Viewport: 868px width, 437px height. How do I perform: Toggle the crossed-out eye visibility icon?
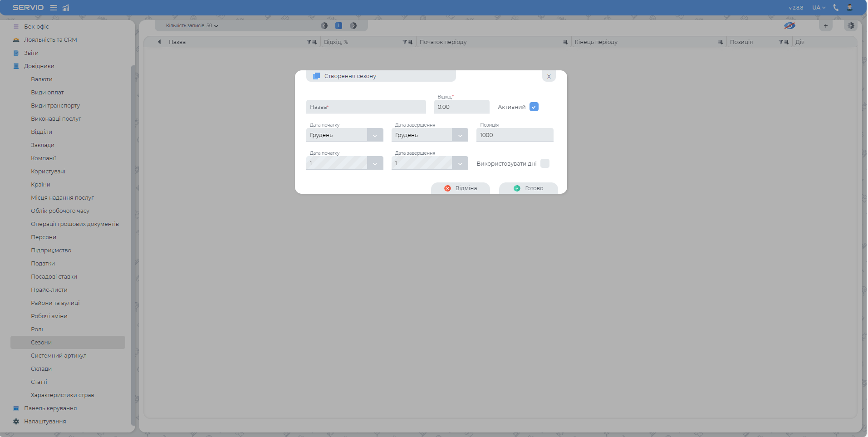(x=790, y=26)
